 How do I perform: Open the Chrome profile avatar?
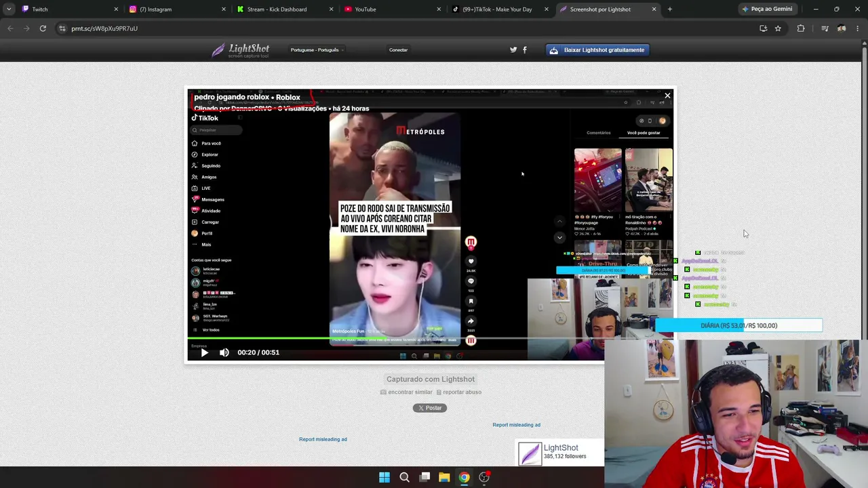842,28
